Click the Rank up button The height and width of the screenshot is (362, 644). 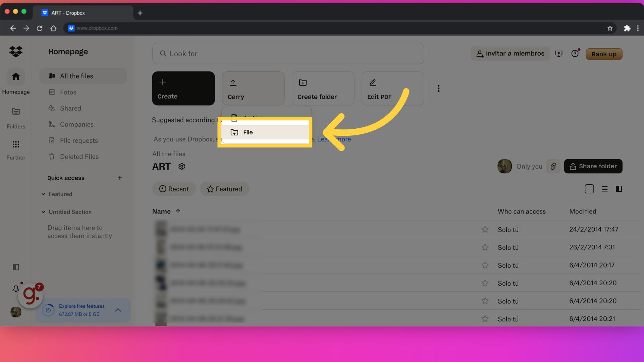coord(604,54)
